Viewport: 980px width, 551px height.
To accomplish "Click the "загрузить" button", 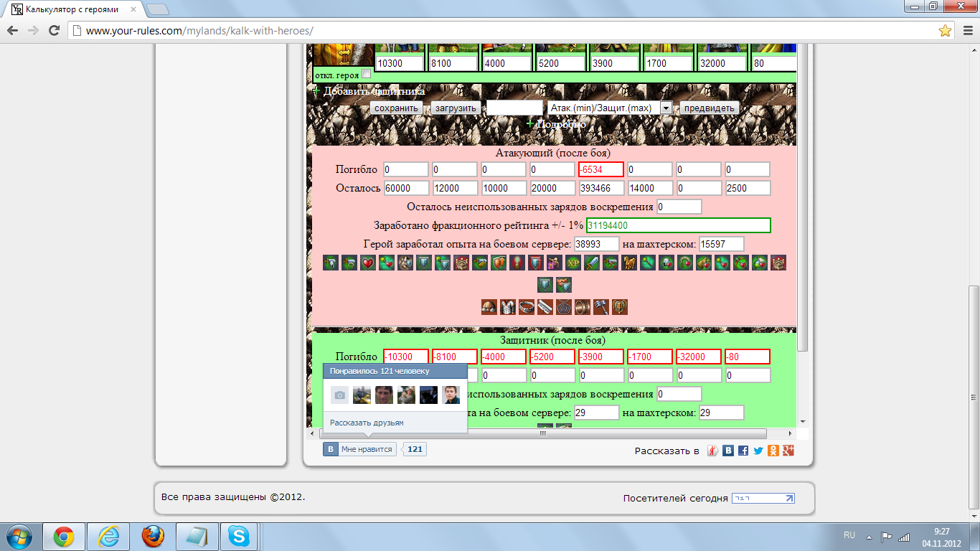I will pos(455,108).
